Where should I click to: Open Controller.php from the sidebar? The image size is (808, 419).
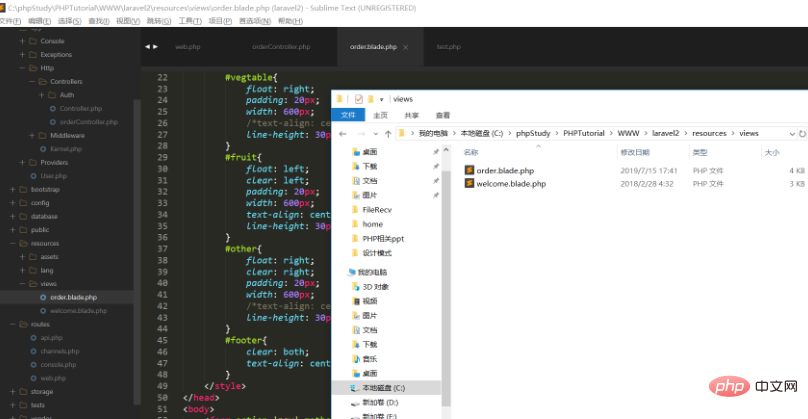pos(80,109)
